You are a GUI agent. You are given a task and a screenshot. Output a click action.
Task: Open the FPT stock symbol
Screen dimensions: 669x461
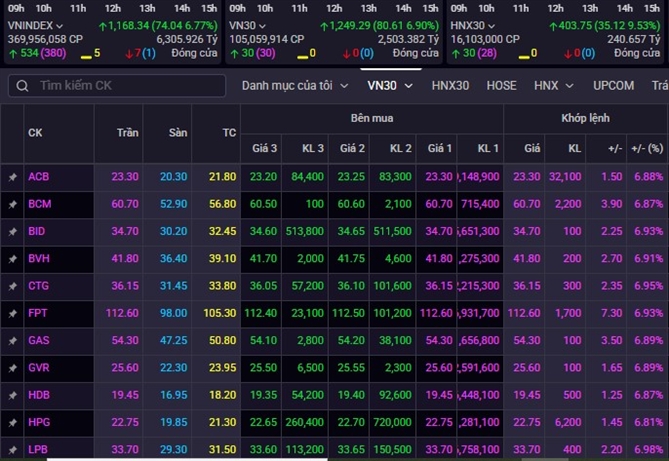(x=38, y=313)
